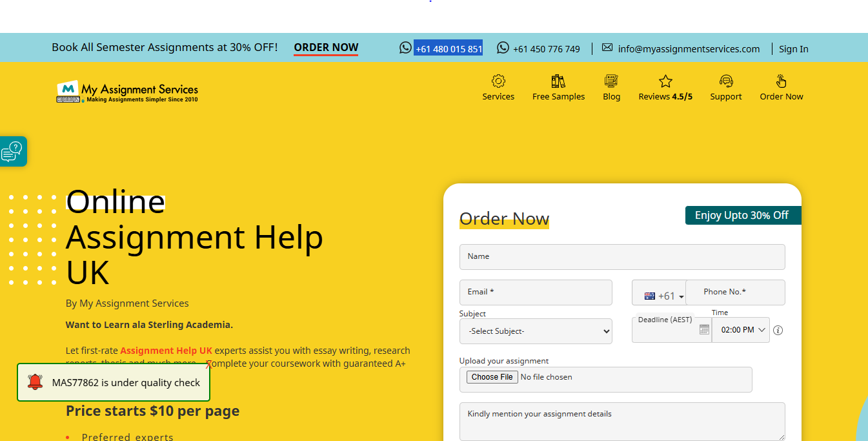
Task: Click the assignment details text area
Action: [622, 422]
